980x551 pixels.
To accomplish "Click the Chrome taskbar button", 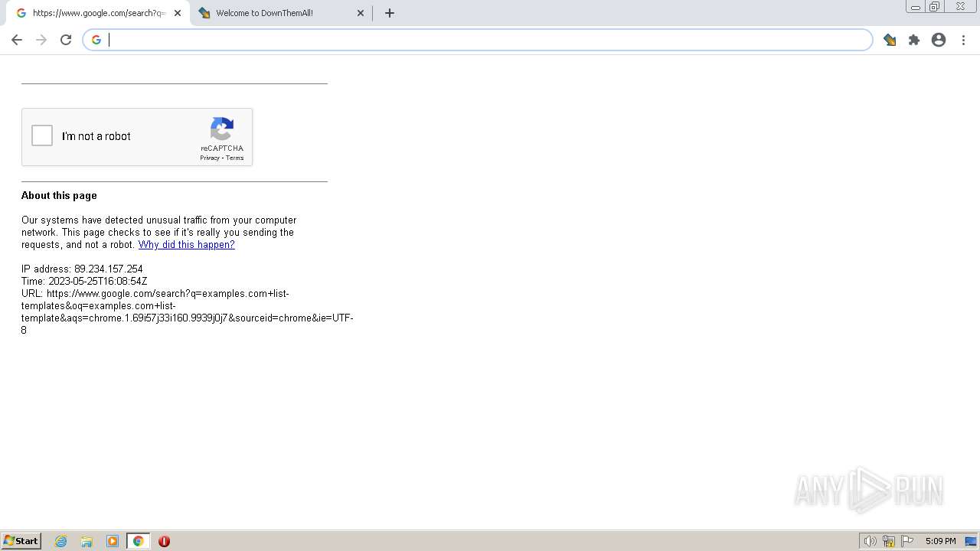I will [138, 541].
